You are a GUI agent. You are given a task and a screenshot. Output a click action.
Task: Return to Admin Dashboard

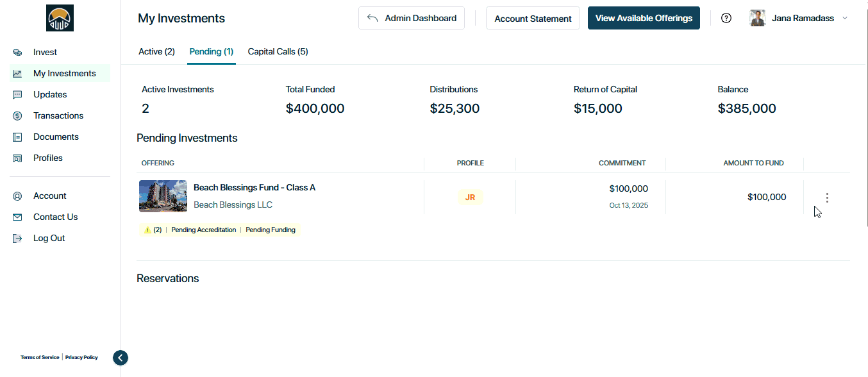[x=412, y=18]
